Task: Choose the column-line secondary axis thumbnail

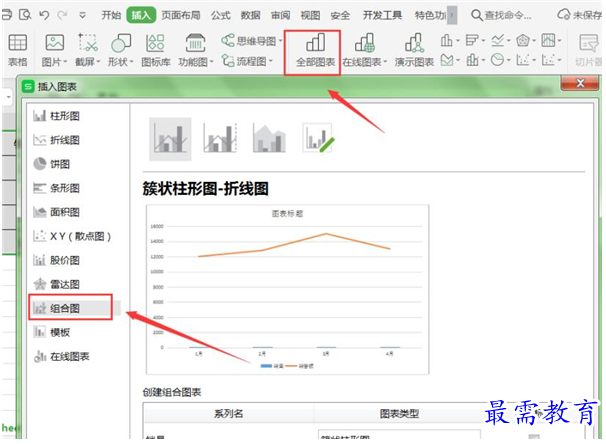Action: [220, 138]
